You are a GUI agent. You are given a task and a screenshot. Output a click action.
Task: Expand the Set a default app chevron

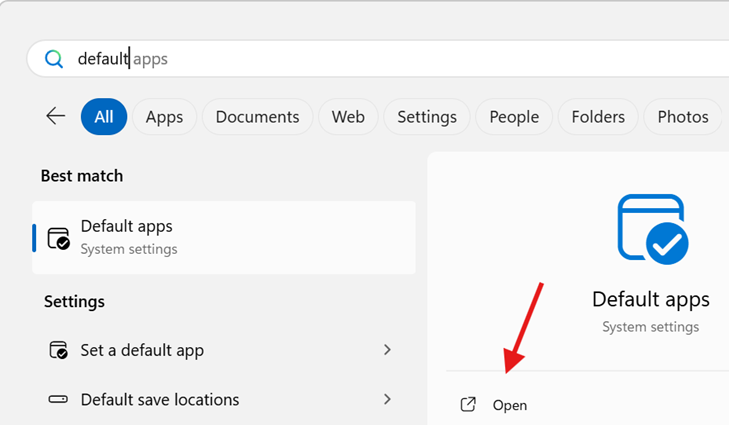387,350
